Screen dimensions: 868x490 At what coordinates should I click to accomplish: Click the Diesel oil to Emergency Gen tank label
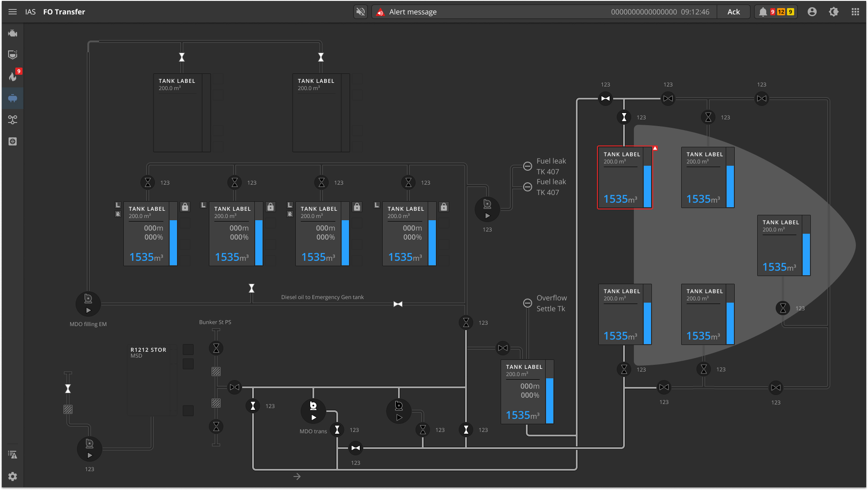coord(322,297)
